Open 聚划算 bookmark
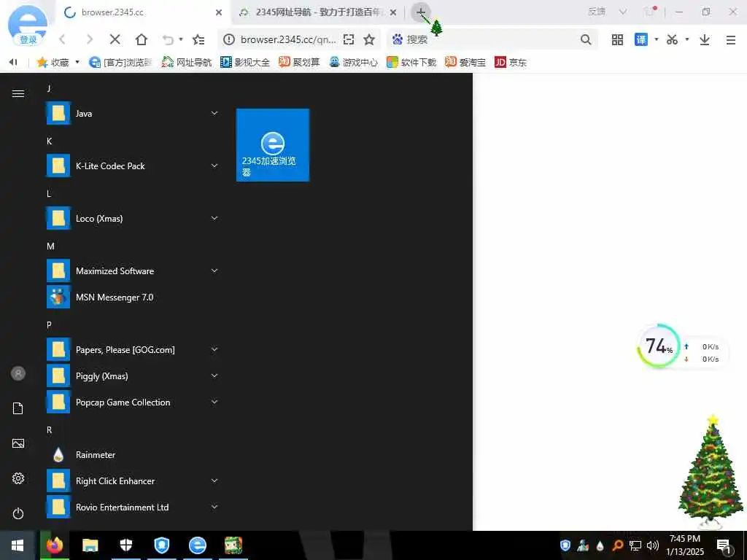 pos(299,63)
